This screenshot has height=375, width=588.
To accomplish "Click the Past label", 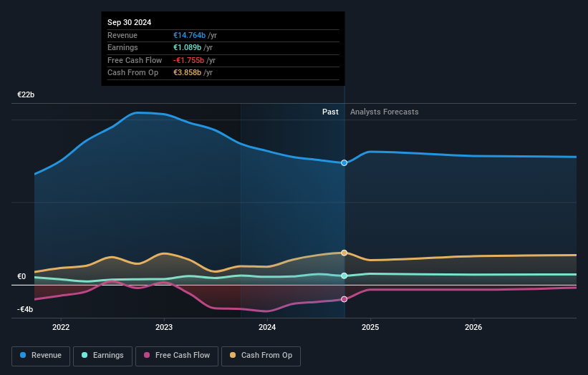I will click(330, 112).
